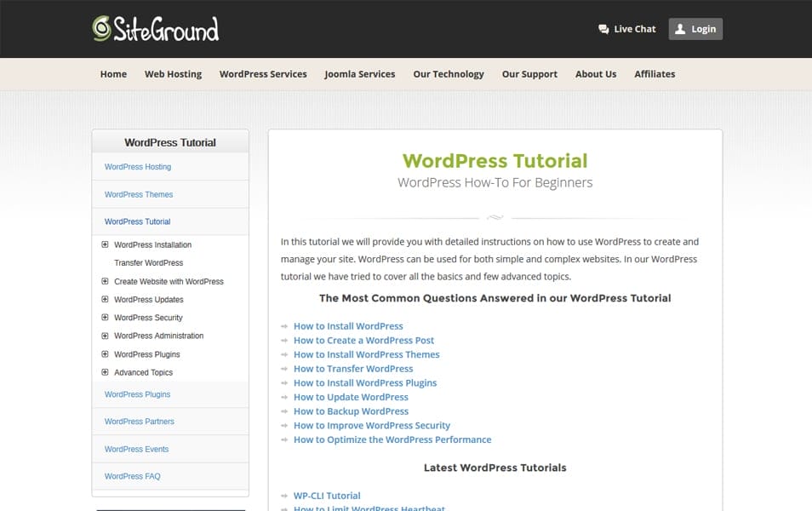Open the Web Hosting menu
This screenshot has width=812, height=511.
[x=173, y=74]
